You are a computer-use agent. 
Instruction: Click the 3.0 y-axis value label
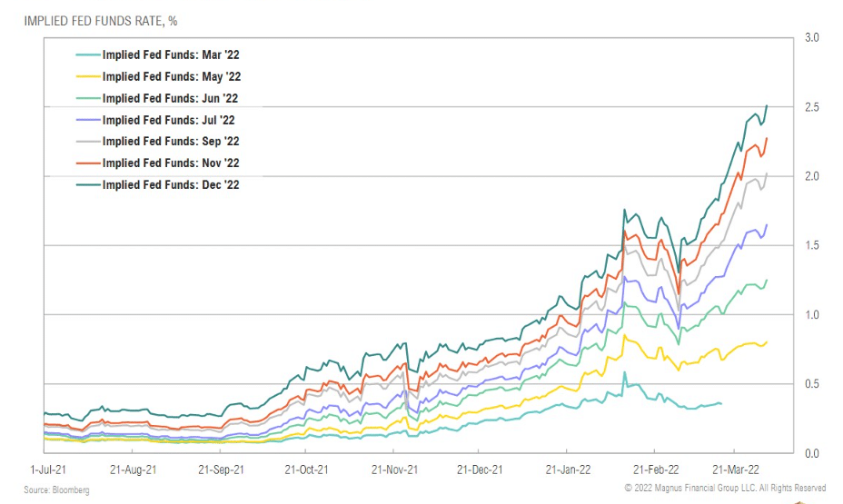tap(812, 37)
